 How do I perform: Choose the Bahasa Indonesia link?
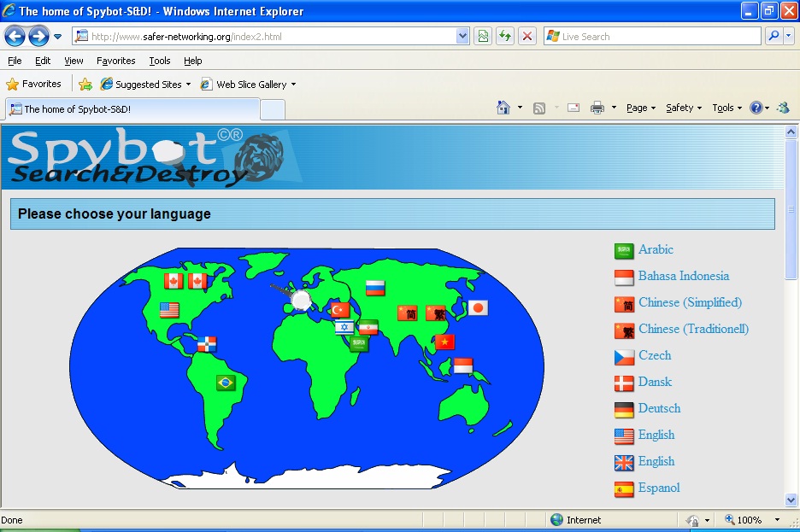(x=684, y=276)
